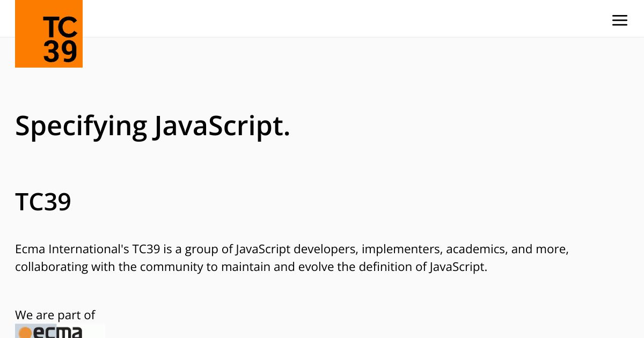
Task: Visit Ecma International via the logo
Action: pyautogui.click(x=60, y=331)
